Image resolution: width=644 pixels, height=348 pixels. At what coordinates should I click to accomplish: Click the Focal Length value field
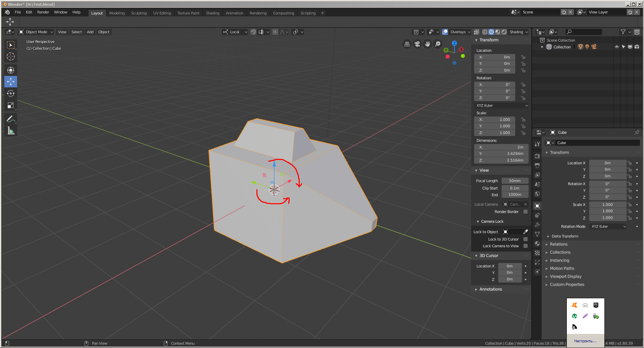point(514,181)
